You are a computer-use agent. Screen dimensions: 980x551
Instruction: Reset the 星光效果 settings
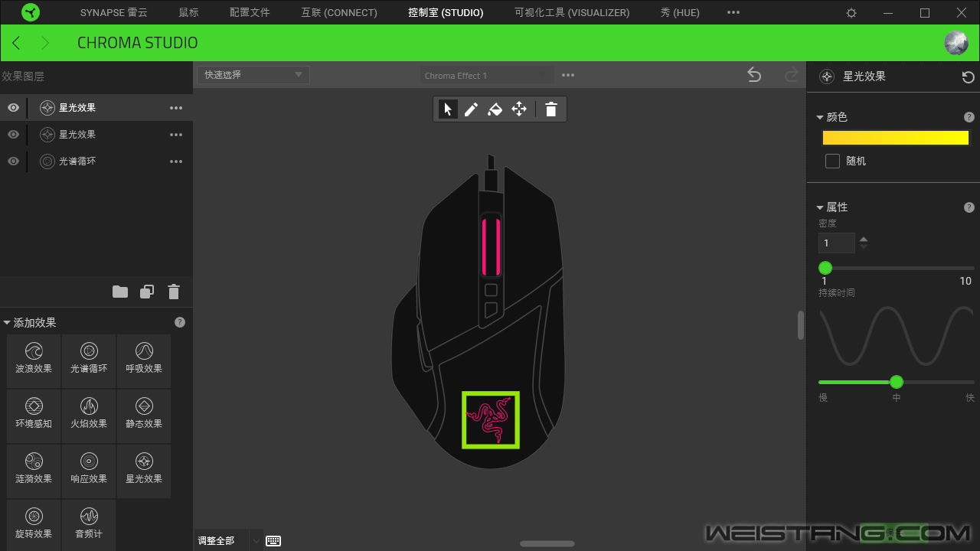[x=969, y=77]
